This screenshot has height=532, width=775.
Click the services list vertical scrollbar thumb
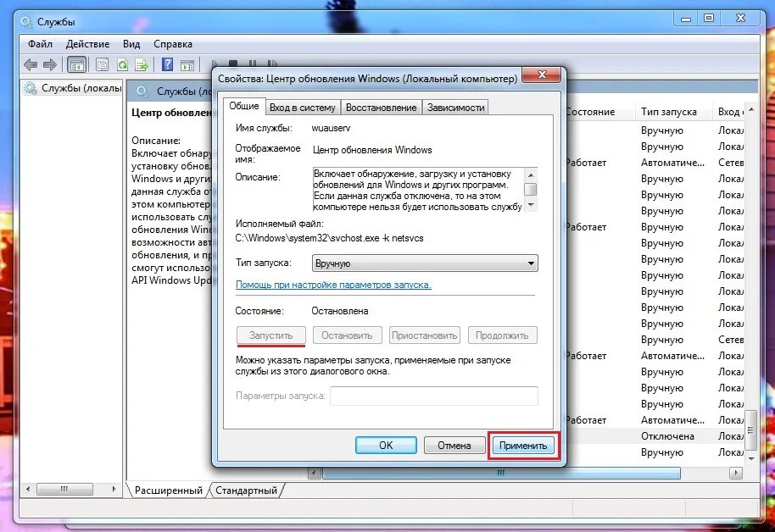point(751,430)
